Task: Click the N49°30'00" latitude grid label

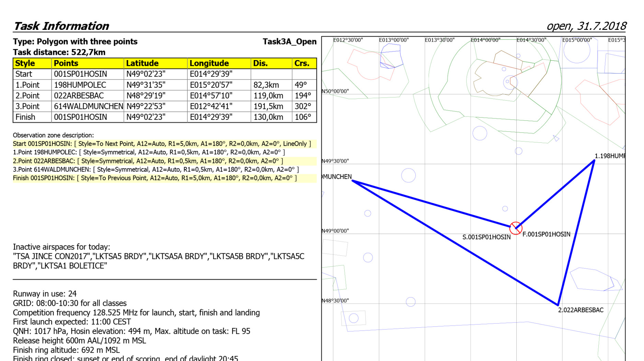Action: pos(335,161)
